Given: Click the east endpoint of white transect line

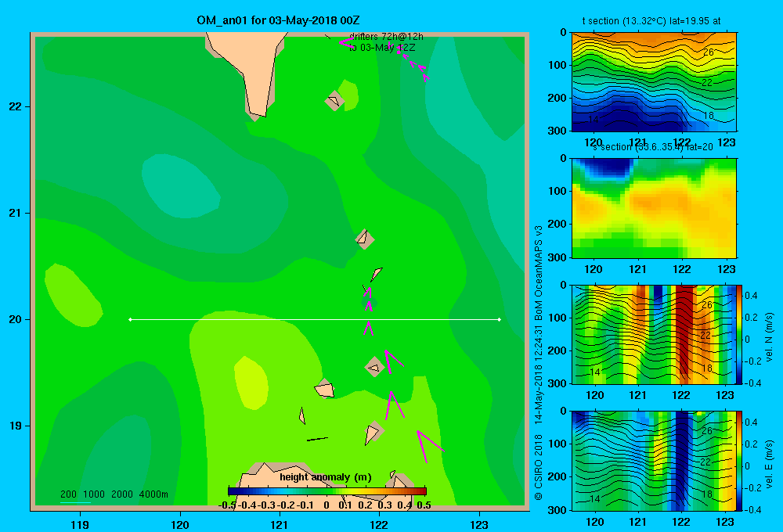Looking at the screenshot, I should coord(500,319).
